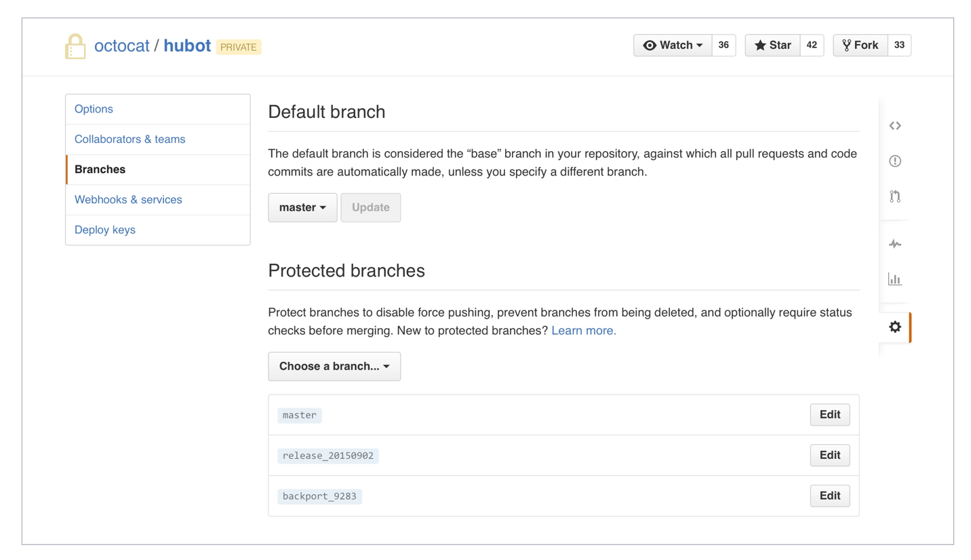Expand the Watch dropdown
This screenshot has height=560, width=971.
(673, 45)
